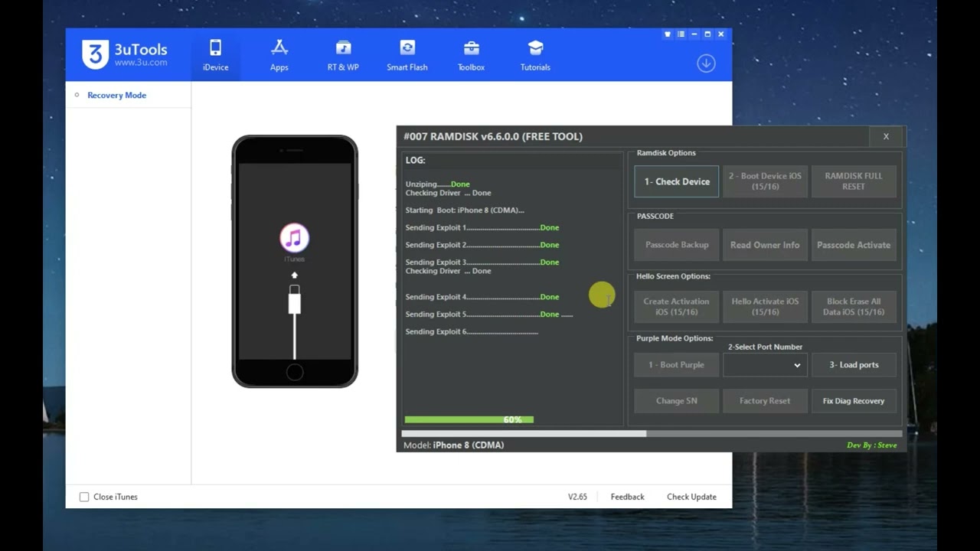Open the Feedback link
The image size is (980, 551).
click(x=627, y=497)
